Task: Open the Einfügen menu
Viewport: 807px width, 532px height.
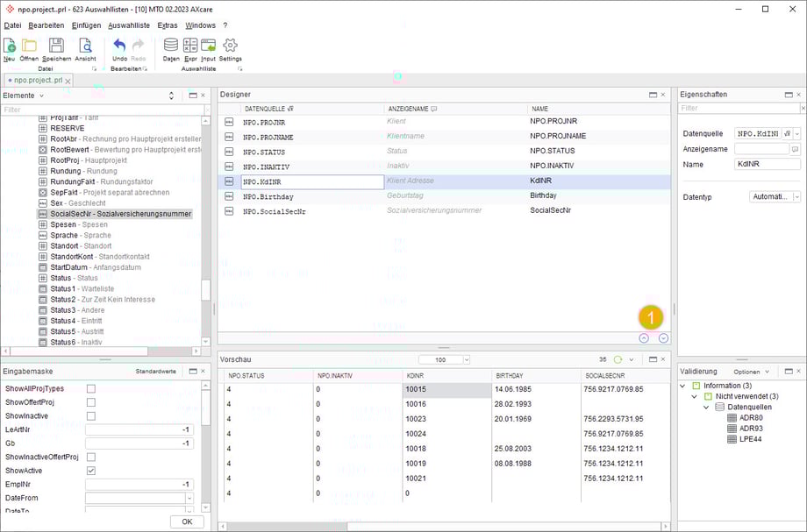Action: (x=87, y=25)
